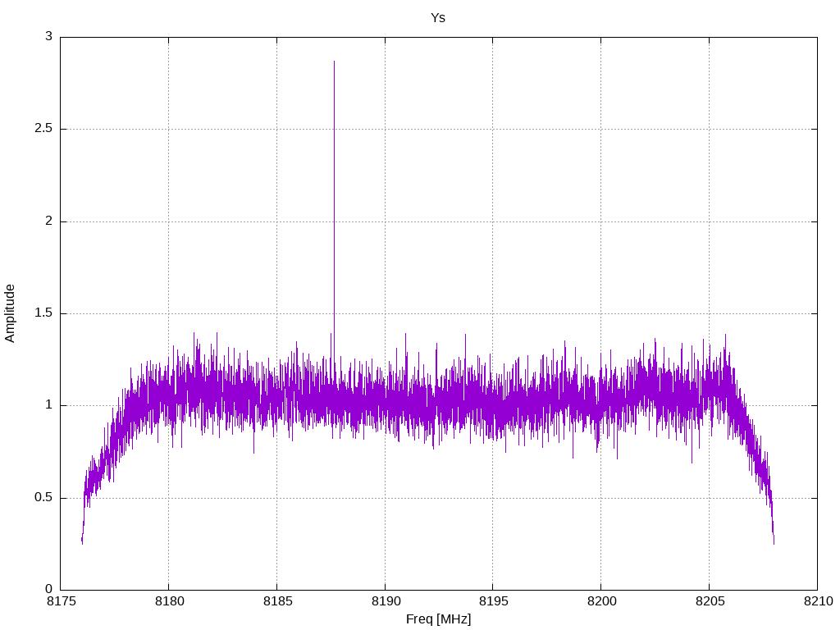Click x-axis tick label 8195
The height and width of the screenshot is (630, 840).
click(x=493, y=601)
